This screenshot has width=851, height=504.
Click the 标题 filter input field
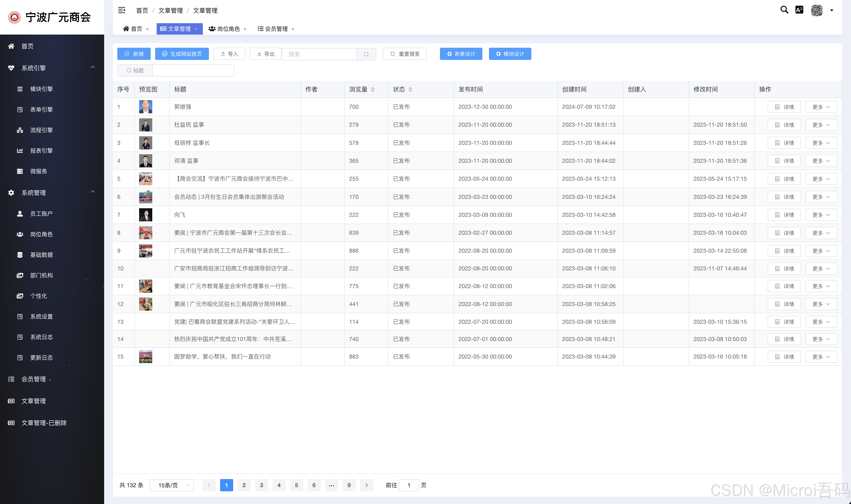tap(193, 70)
